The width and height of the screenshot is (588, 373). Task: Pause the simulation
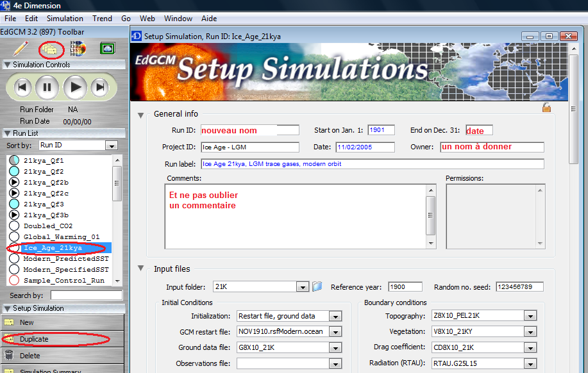point(46,87)
